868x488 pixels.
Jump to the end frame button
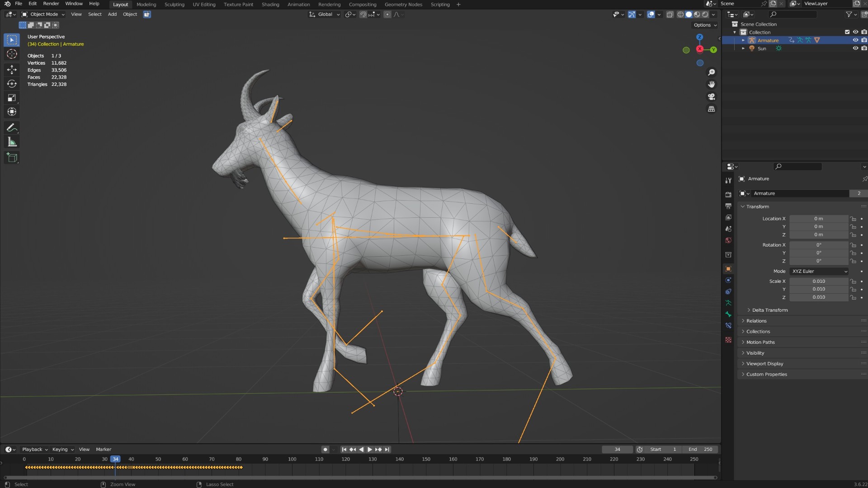pos(387,450)
